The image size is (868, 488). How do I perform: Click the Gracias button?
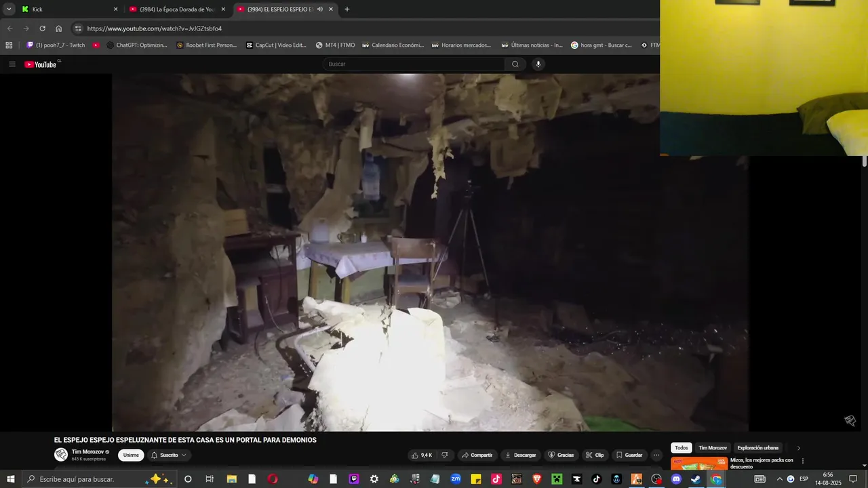561,455
